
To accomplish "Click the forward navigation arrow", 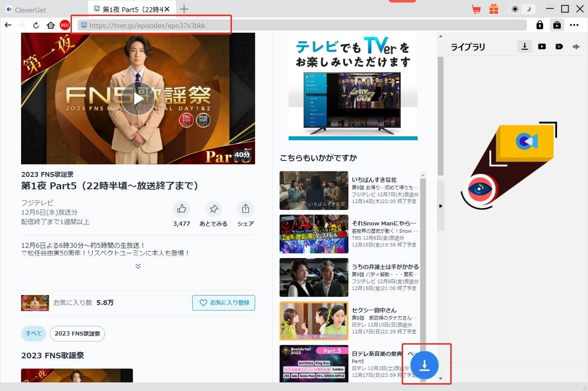I will tap(22, 25).
